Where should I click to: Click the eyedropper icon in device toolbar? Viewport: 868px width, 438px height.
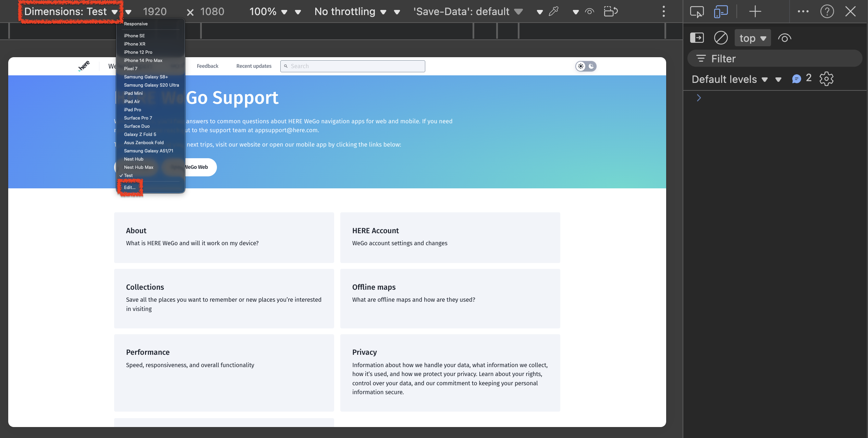(553, 12)
